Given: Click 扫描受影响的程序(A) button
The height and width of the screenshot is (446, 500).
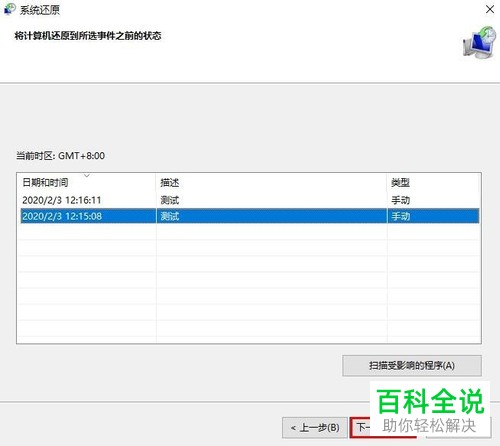Looking at the screenshot, I should pos(412,366).
